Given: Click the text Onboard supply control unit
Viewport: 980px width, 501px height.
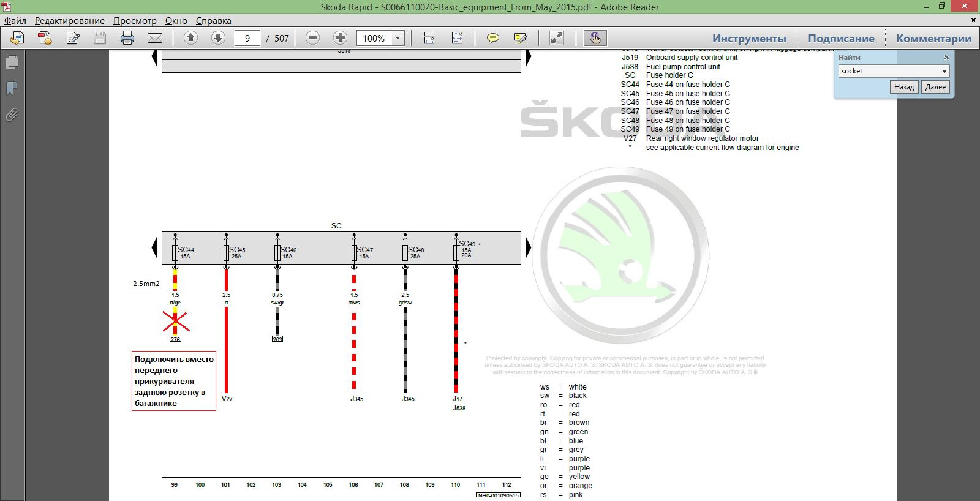Looking at the screenshot, I should tap(692, 58).
